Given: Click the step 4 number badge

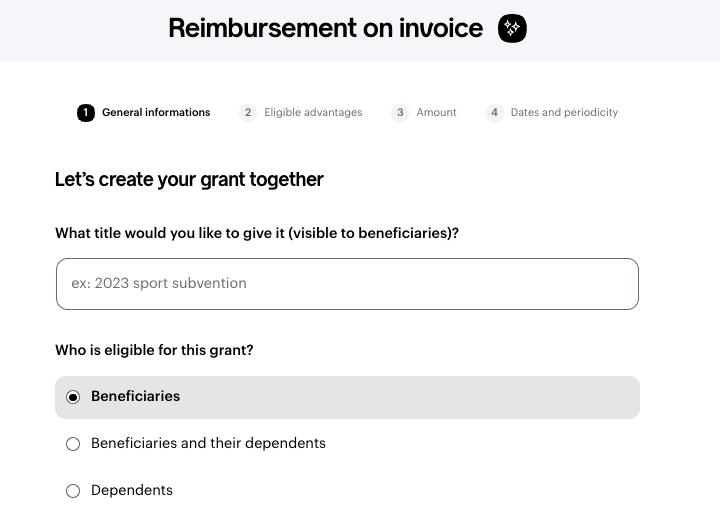Looking at the screenshot, I should [x=494, y=113].
